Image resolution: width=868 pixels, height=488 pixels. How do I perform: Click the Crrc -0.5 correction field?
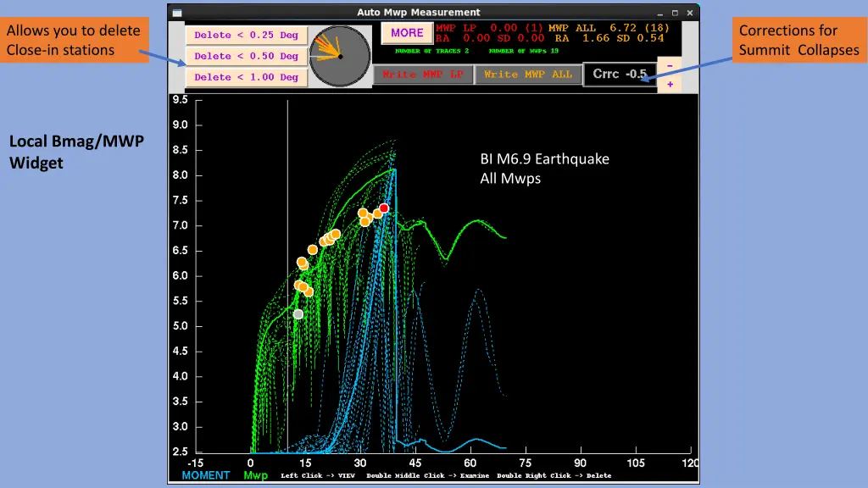[x=619, y=75]
